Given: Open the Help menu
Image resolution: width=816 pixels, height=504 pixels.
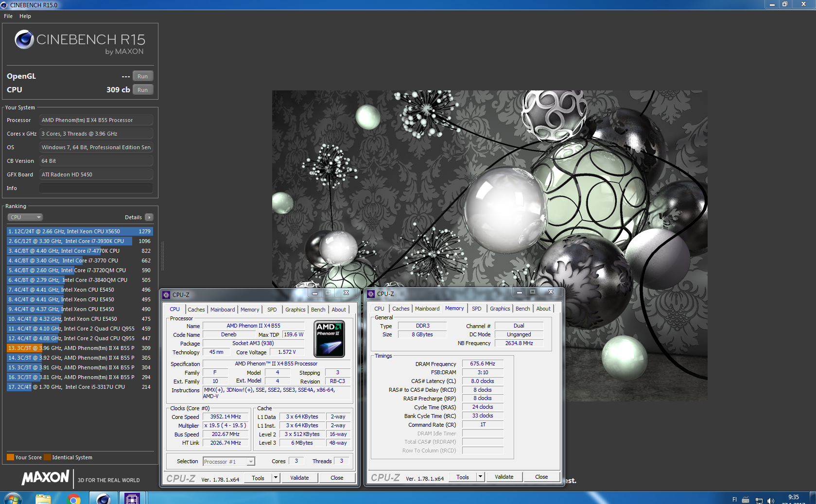Looking at the screenshot, I should pyautogui.click(x=25, y=16).
